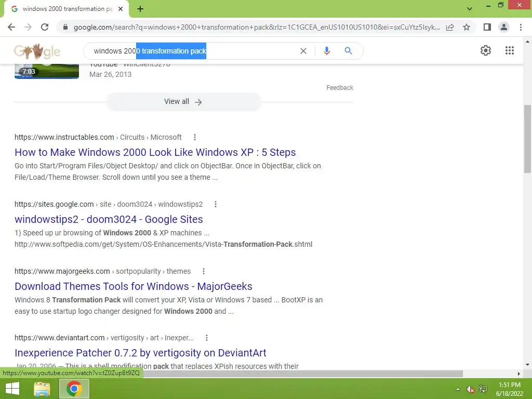The image size is (532, 399).
Task: Open the Chrome side panel
Action: 487,27
